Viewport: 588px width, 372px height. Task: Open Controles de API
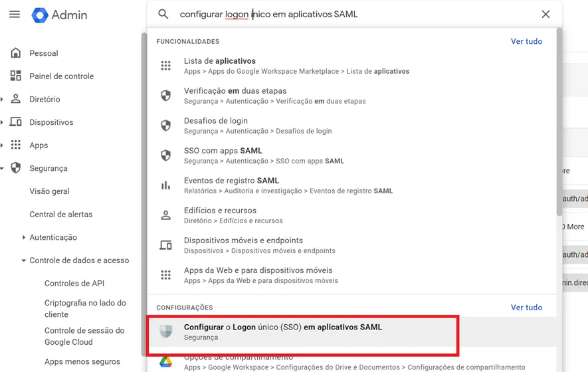tap(74, 283)
